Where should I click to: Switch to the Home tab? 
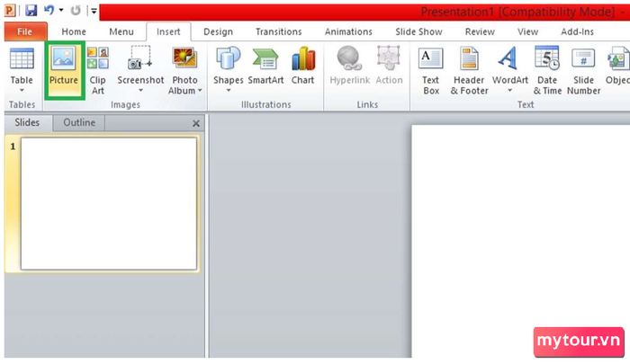(x=74, y=31)
